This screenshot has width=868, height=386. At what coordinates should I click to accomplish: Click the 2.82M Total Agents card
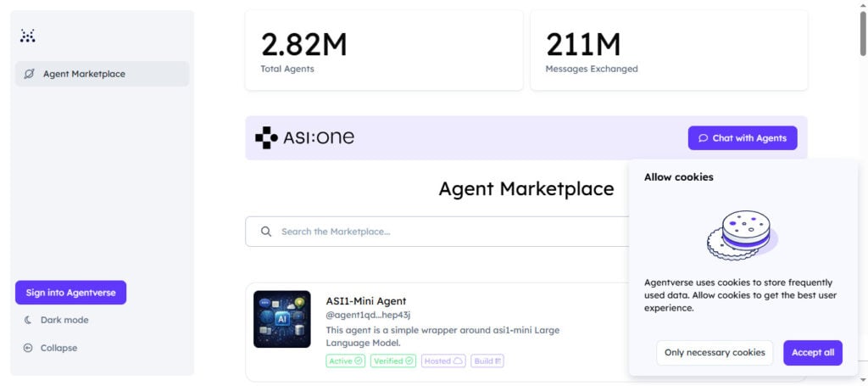[x=384, y=50]
